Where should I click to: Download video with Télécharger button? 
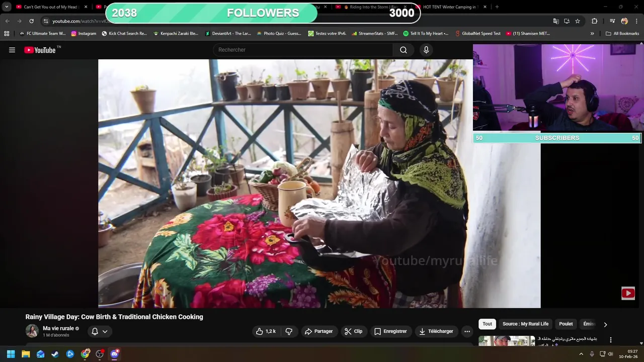pyautogui.click(x=436, y=331)
